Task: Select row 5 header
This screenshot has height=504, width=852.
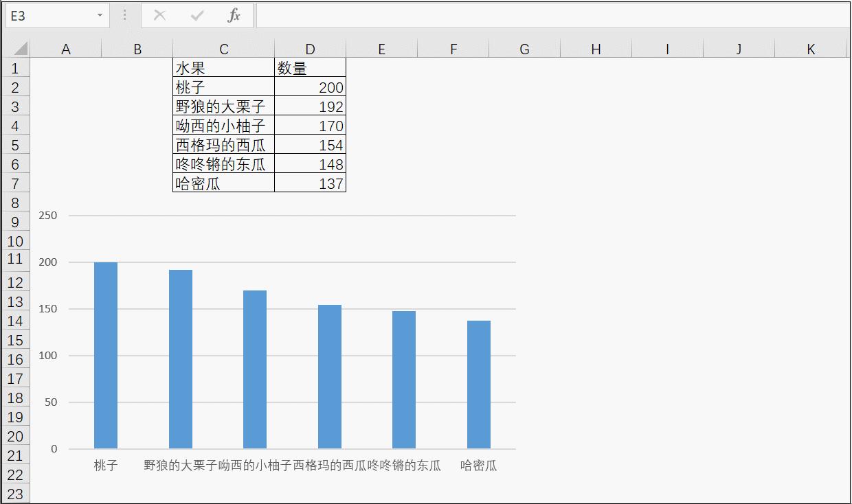Action: pos(16,144)
